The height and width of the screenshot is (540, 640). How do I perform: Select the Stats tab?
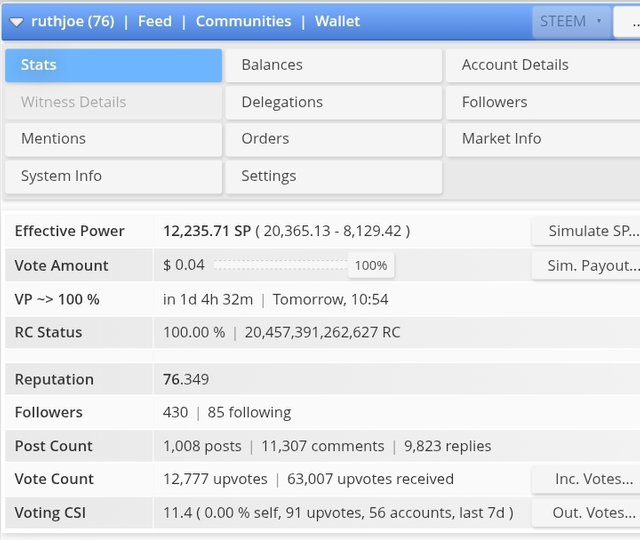pyautogui.click(x=113, y=65)
